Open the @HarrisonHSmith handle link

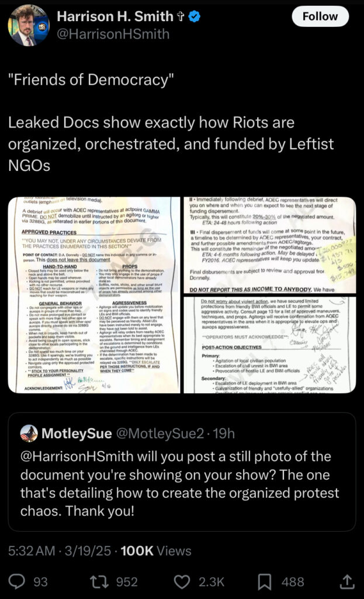113,34
